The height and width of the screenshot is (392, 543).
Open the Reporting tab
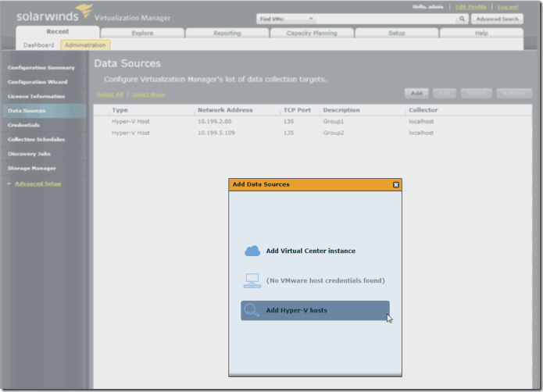click(x=227, y=34)
